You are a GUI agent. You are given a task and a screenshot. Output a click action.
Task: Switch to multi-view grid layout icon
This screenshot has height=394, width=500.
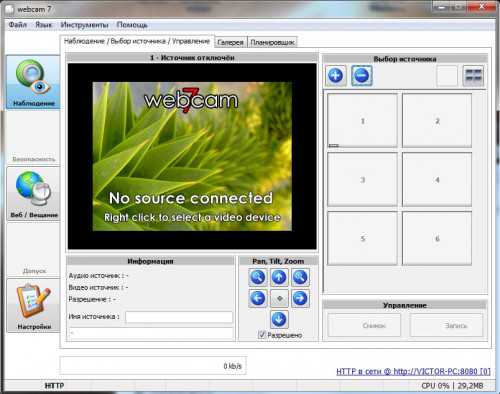click(473, 76)
